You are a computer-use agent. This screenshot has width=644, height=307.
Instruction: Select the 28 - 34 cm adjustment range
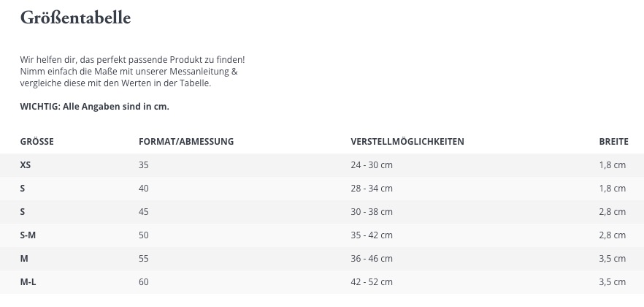pyautogui.click(x=372, y=189)
